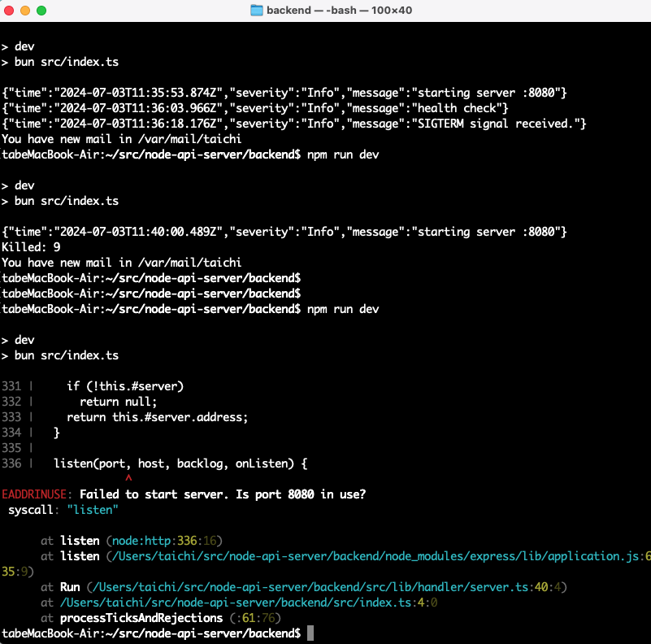Click the EADDRINUSE error label
This screenshot has height=644, width=651.
(x=36, y=494)
